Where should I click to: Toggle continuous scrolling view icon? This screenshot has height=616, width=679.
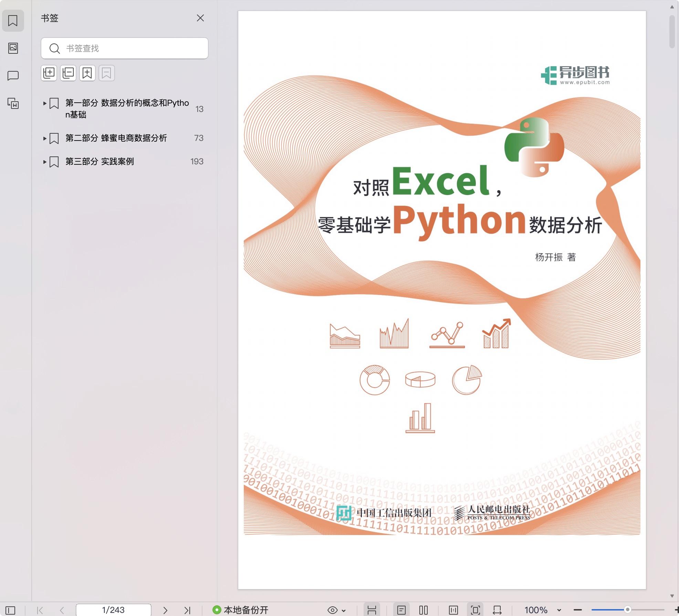pos(372,610)
